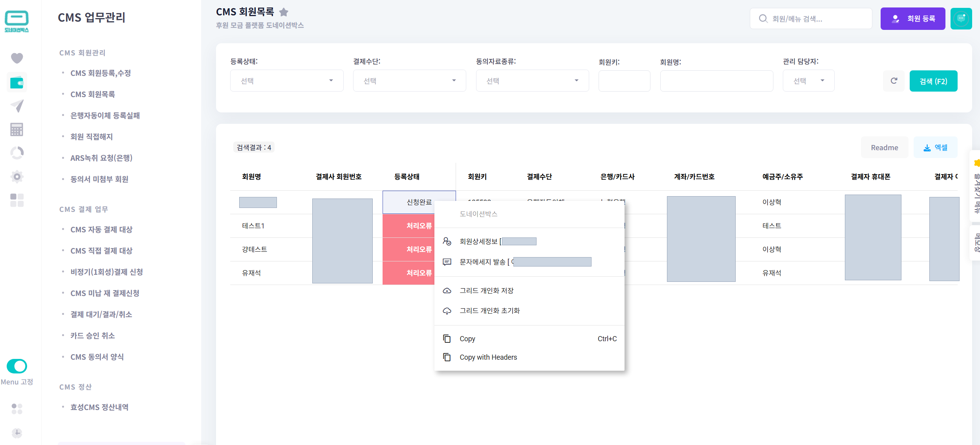Viewport: 980px width, 445px height.
Task: Click into the 회원/메뉴 검색 search field
Action: coord(811,18)
